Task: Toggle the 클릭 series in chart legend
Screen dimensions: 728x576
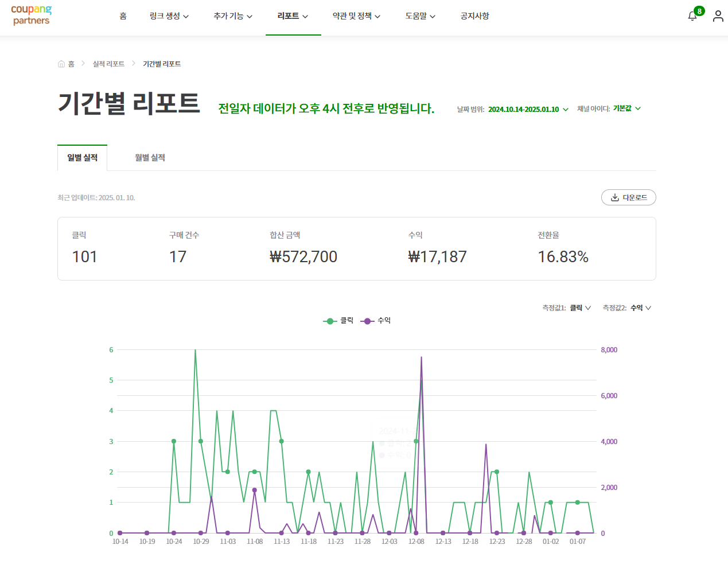Action: pos(338,321)
